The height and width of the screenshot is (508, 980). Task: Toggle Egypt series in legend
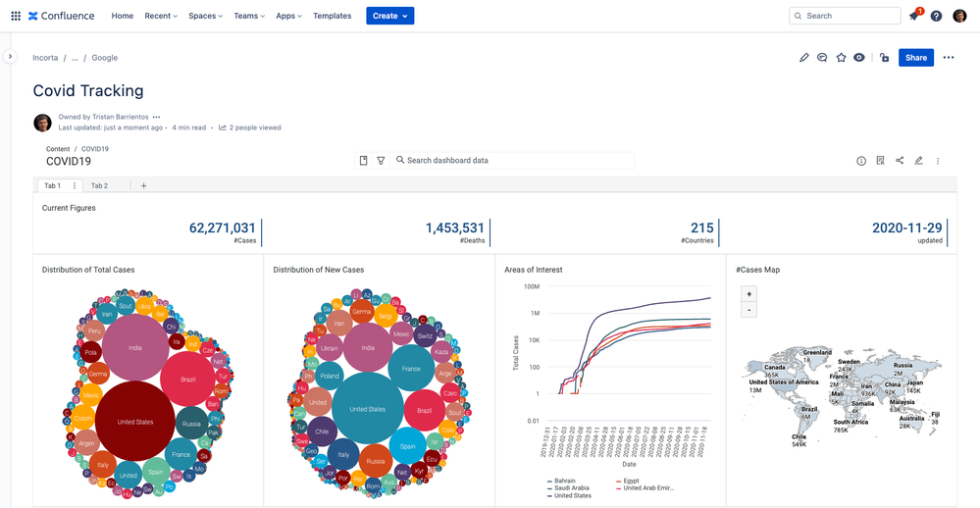(628, 482)
